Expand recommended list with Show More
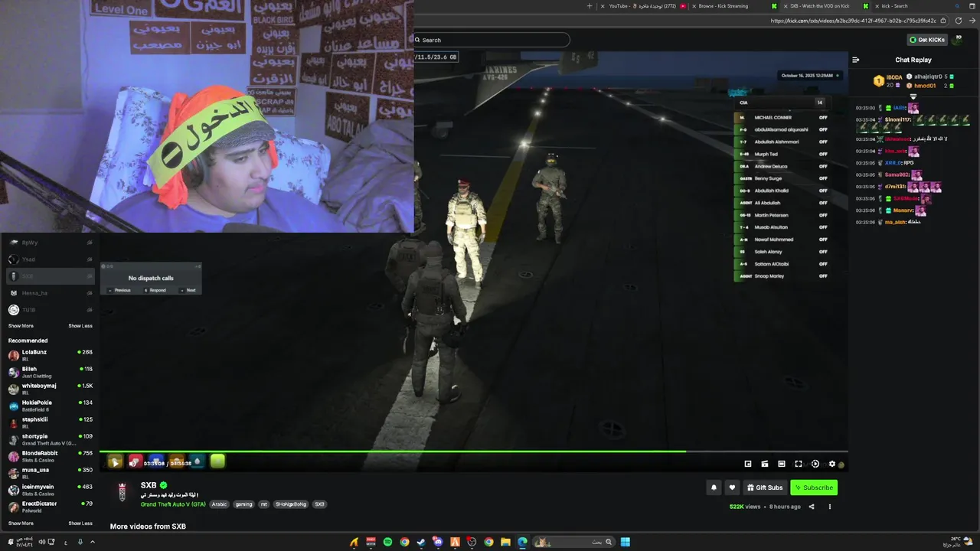This screenshot has width=980, height=551. [21, 523]
